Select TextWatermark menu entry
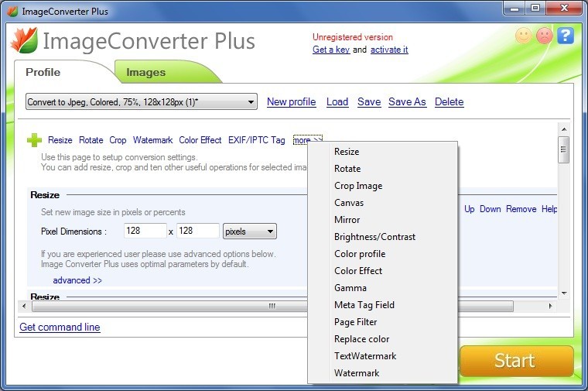 (382, 355)
